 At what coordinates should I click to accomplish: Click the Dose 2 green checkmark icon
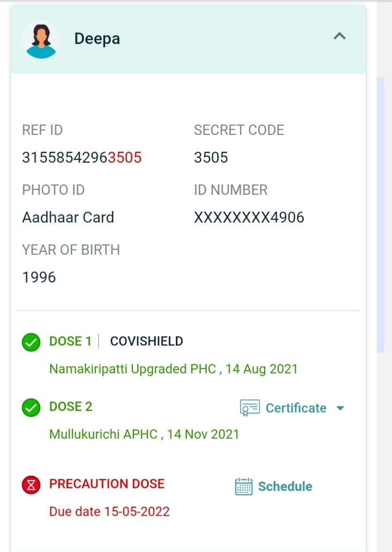coord(31,408)
